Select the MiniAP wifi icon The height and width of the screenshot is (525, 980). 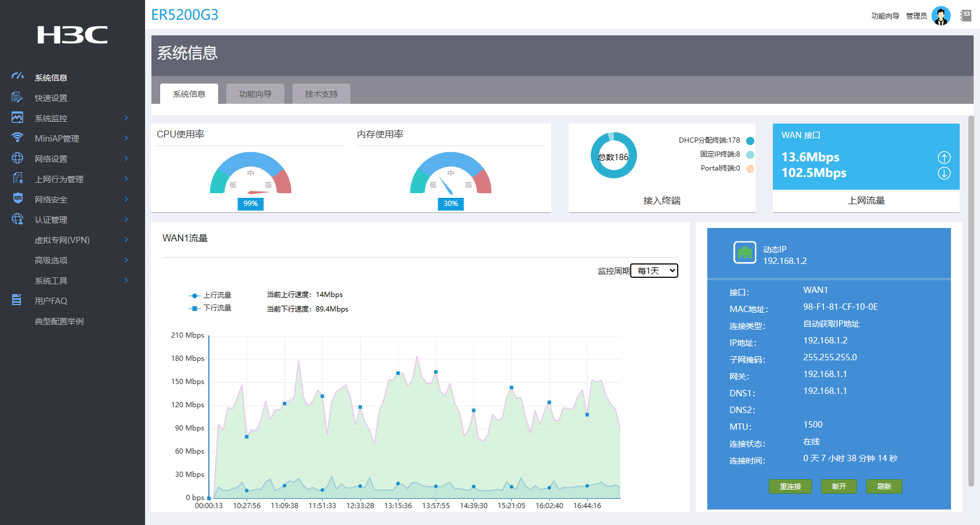tap(17, 137)
